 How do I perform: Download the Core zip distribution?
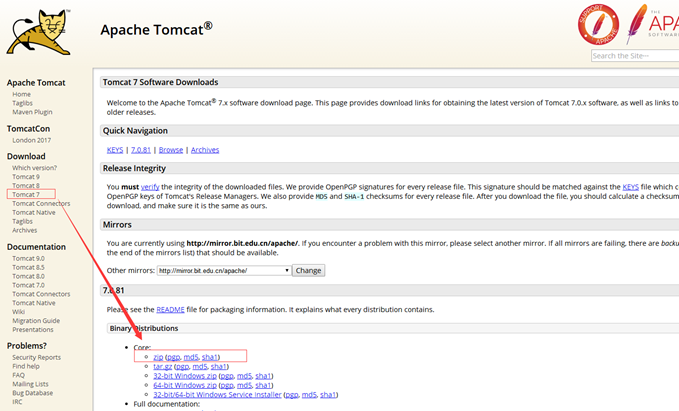tap(158, 357)
